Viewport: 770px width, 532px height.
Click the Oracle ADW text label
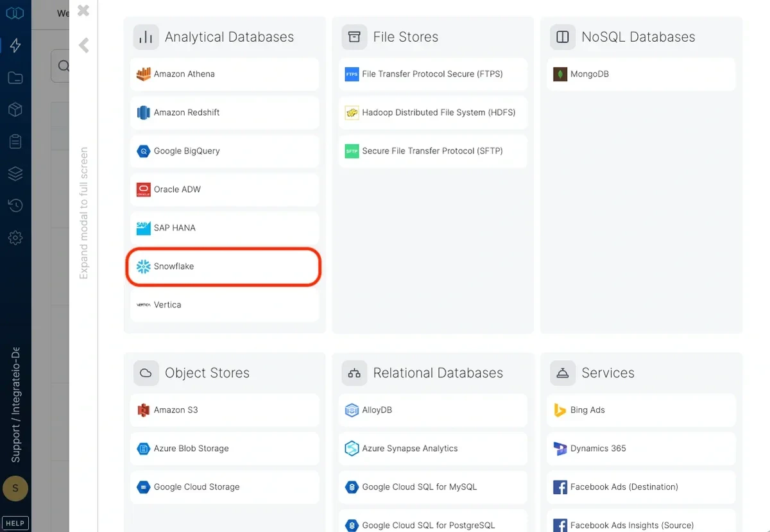[x=177, y=189]
